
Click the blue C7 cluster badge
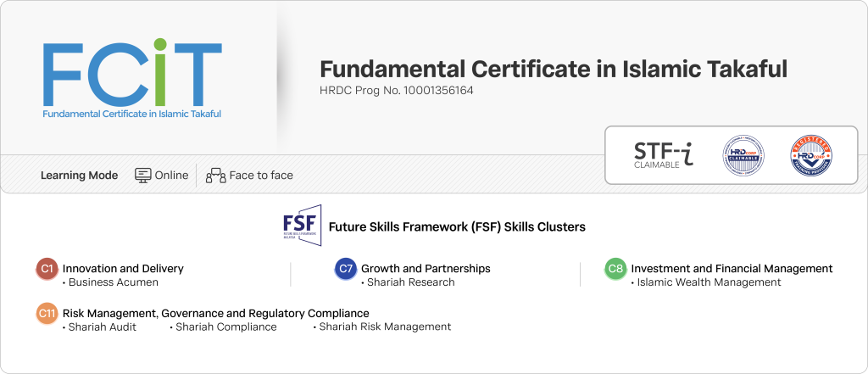[x=345, y=269]
